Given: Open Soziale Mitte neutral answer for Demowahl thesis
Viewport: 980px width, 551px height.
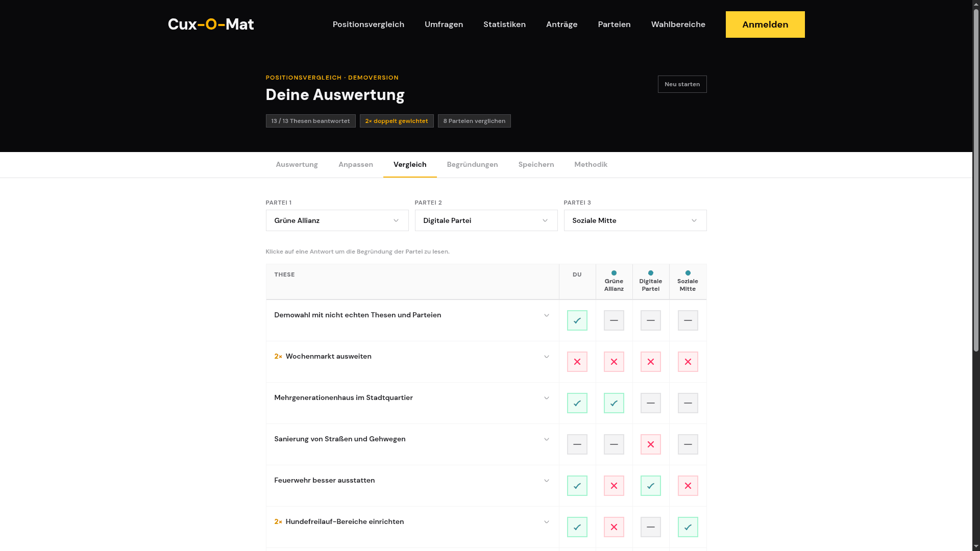Looking at the screenshot, I should (688, 320).
